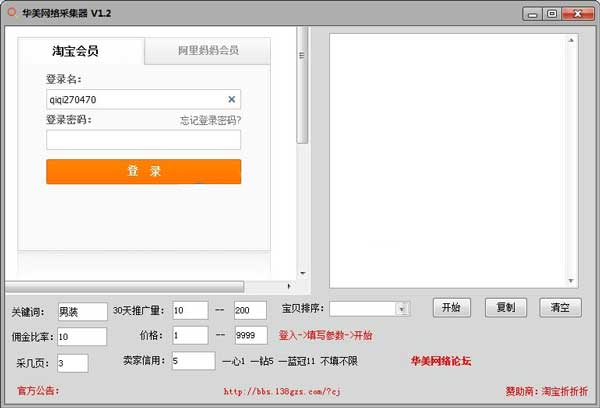Viewport: 600px width, 408px height.
Task: Maximize the 华美网络采集器 window
Action: [552, 14]
